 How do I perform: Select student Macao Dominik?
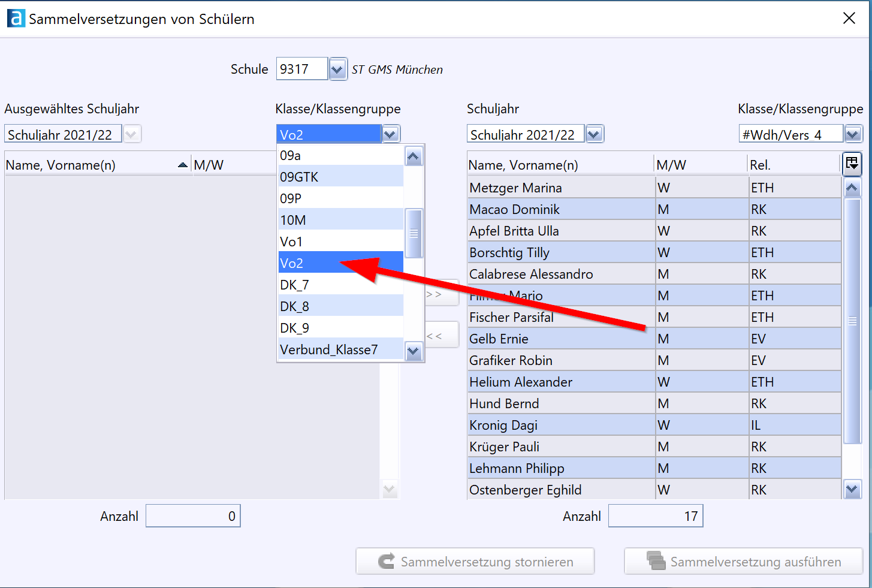pos(654,209)
